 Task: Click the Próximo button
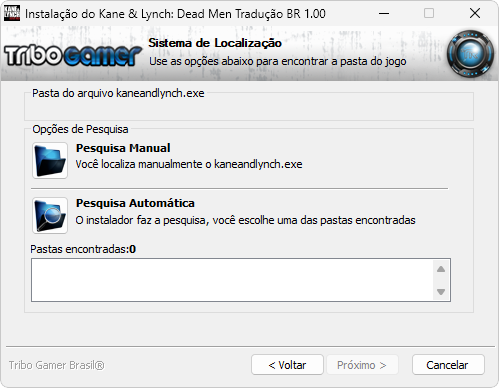[x=362, y=365]
